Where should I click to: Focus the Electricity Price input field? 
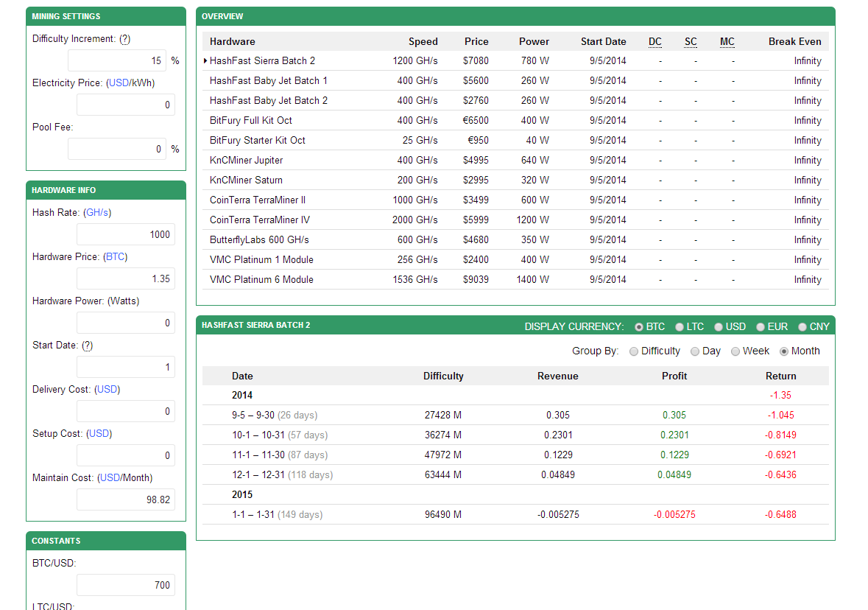(126, 105)
